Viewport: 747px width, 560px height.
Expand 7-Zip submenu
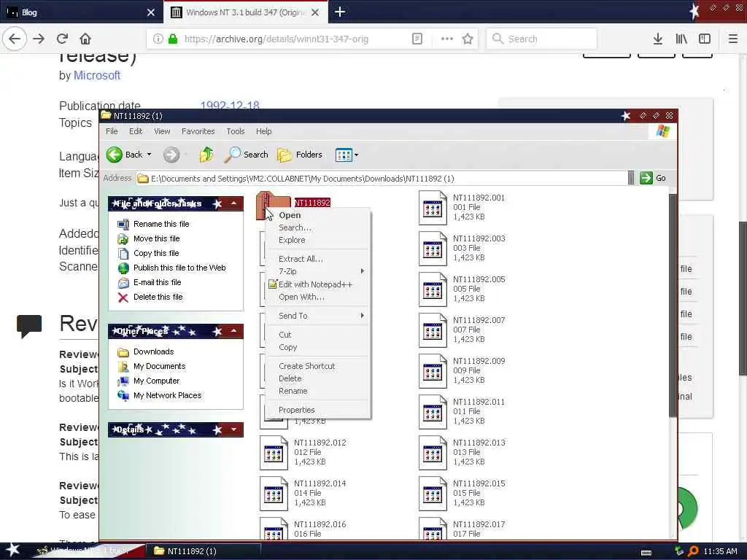click(x=363, y=271)
